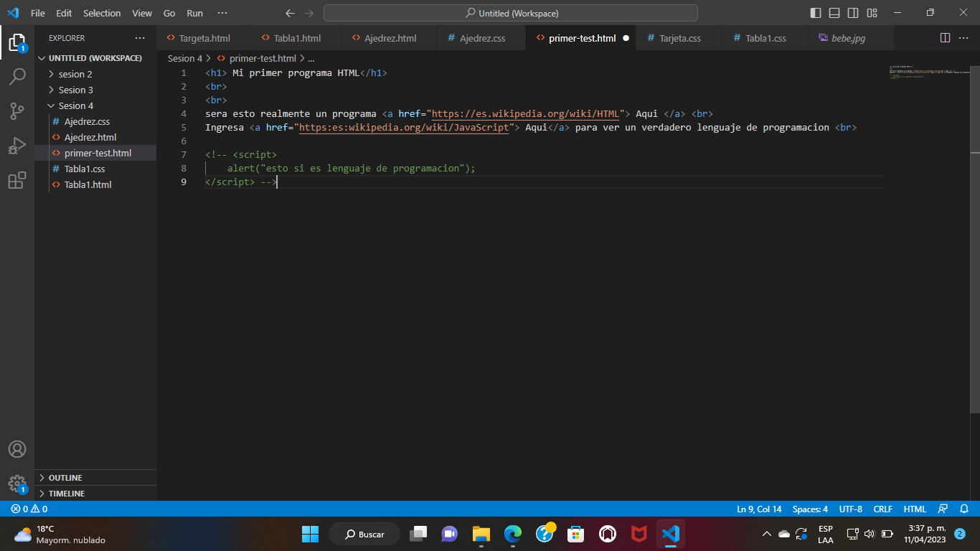Screen dimensions: 980x551
Task: Open Visual Studio Code in taskbar
Action: 671,534
